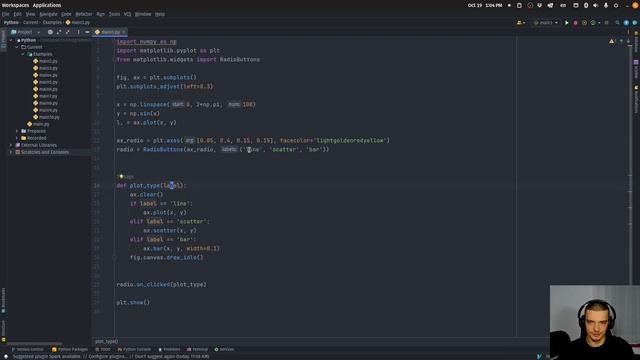Open the VCS menu
This screenshot has height=360, width=640.
click(x=127, y=14)
